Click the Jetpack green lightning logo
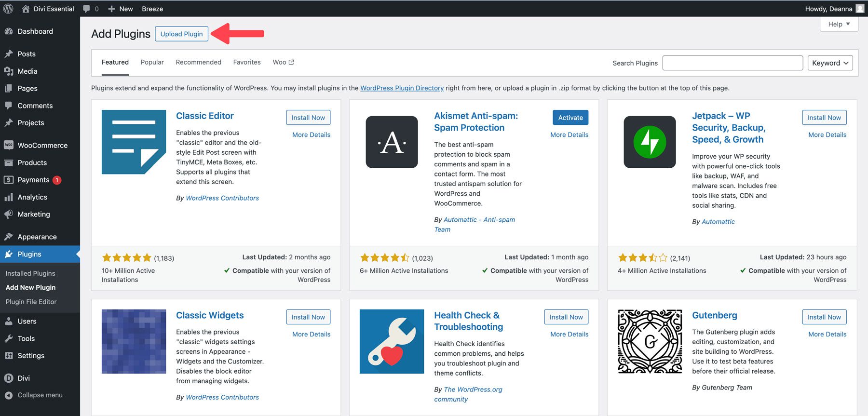 coord(650,142)
